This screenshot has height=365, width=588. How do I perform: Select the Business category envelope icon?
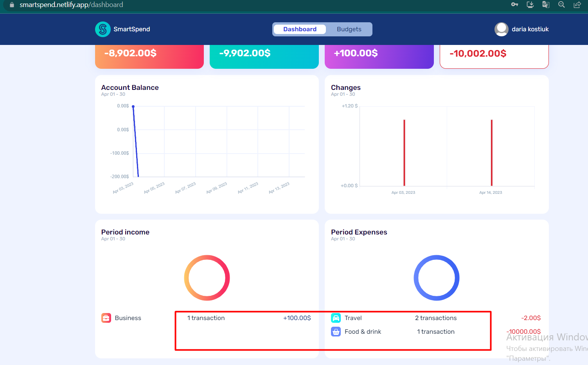(106, 318)
